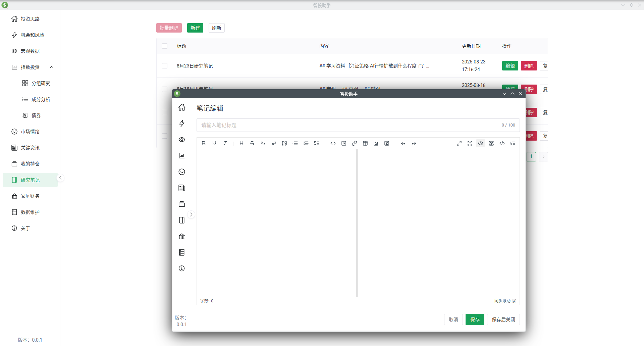The image size is (644, 346).
Task: Open the formula sigma dropdown in toolbar
Action: coord(387,143)
